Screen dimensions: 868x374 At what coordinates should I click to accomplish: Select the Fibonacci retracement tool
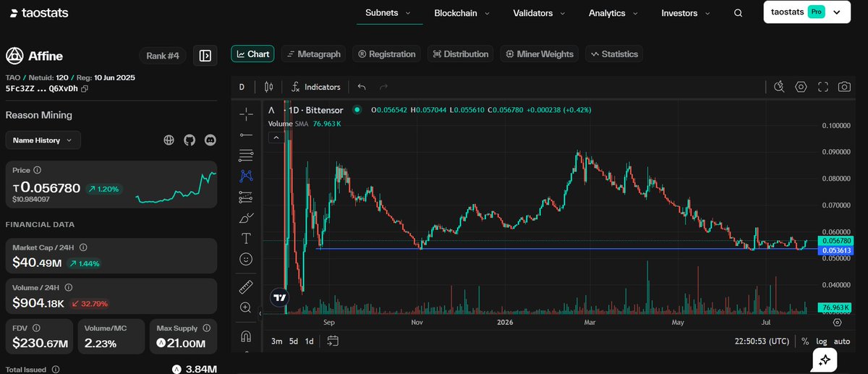click(246, 155)
